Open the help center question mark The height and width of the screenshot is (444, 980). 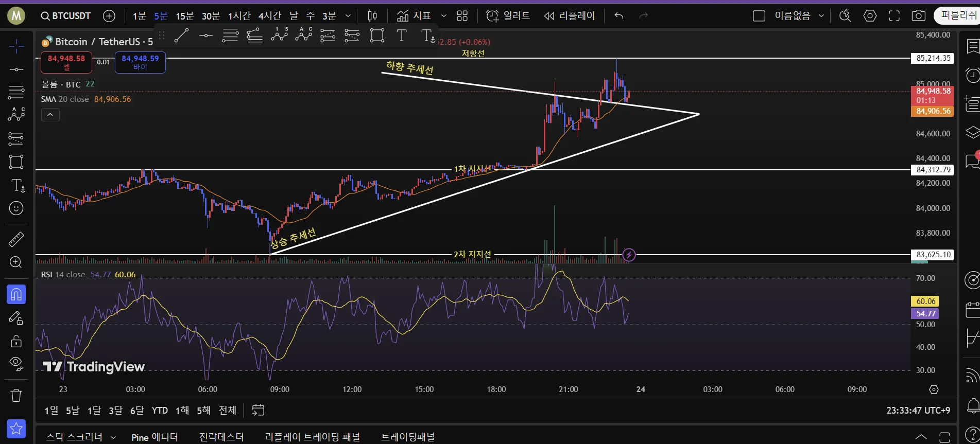point(972,435)
